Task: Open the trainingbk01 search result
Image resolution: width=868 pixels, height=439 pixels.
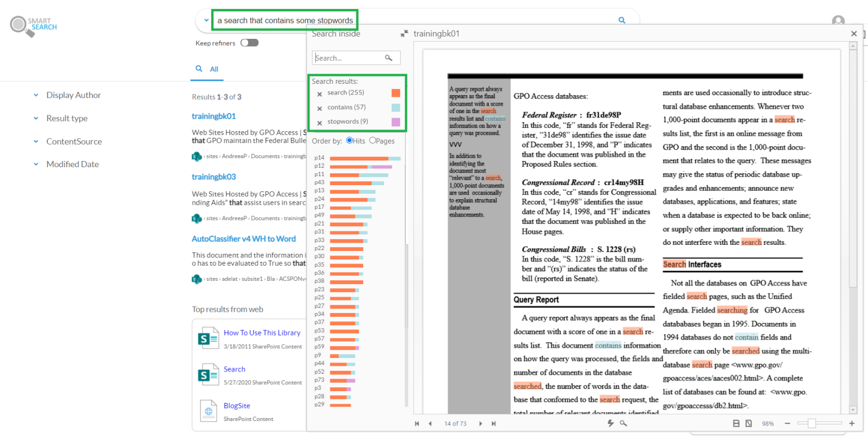Action: (x=214, y=116)
